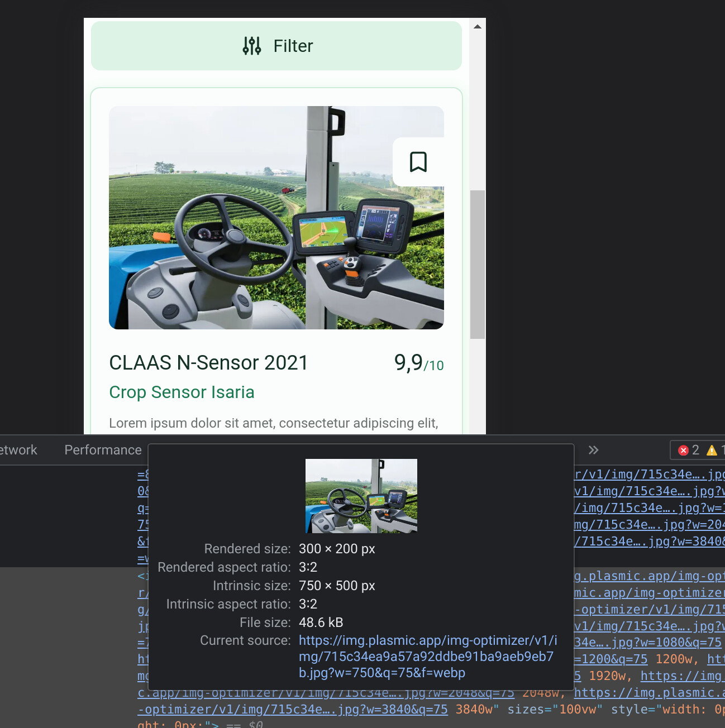Click the Lorem ipsum description text

(x=273, y=423)
